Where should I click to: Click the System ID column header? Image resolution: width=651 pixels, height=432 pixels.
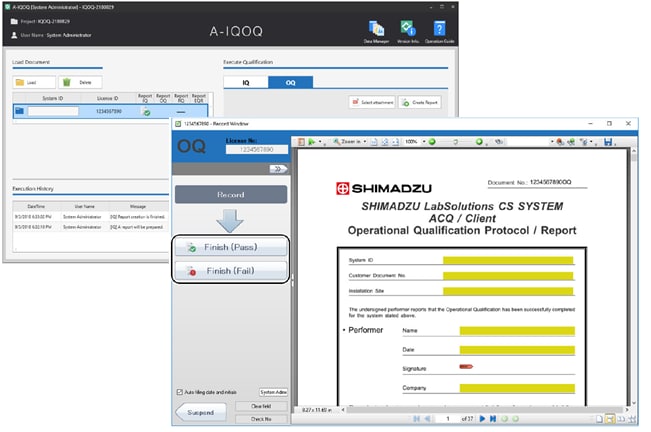click(53, 98)
